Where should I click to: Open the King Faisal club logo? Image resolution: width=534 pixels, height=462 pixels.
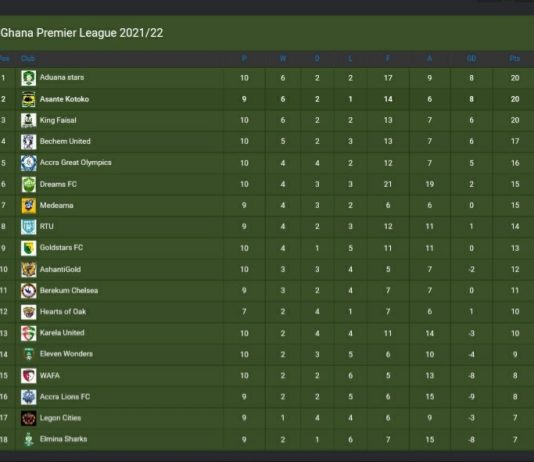point(29,120)
